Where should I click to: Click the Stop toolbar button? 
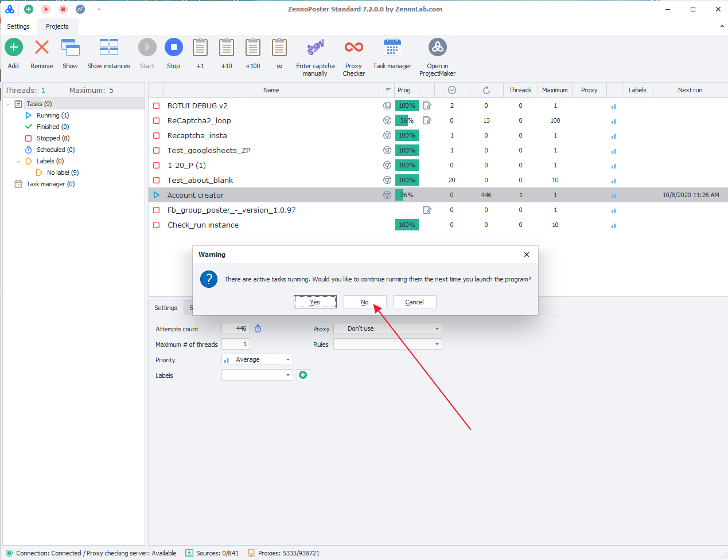(x=173, y=48)
